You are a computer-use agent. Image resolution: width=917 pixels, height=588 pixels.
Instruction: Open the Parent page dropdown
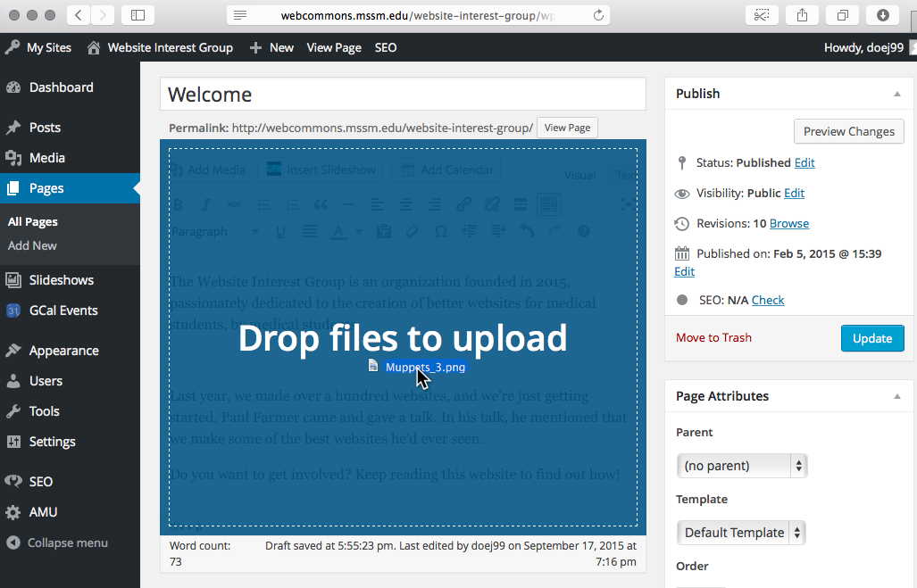[741, 466]
